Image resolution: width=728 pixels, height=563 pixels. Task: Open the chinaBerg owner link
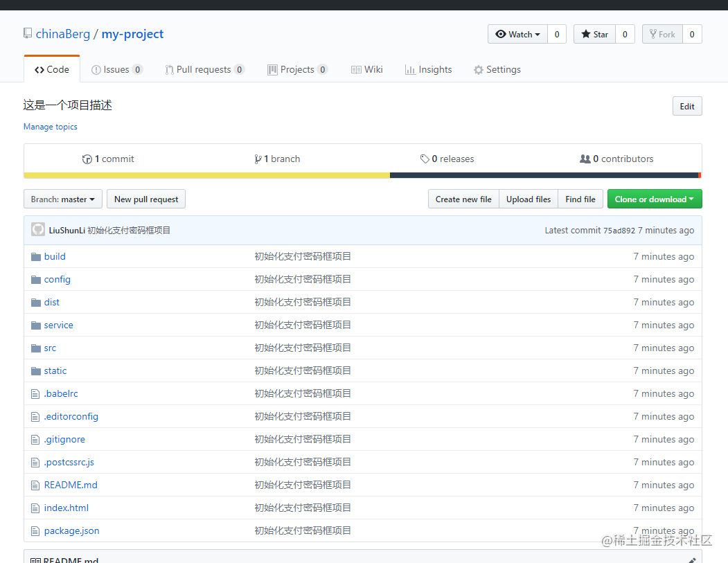(62, 34)
